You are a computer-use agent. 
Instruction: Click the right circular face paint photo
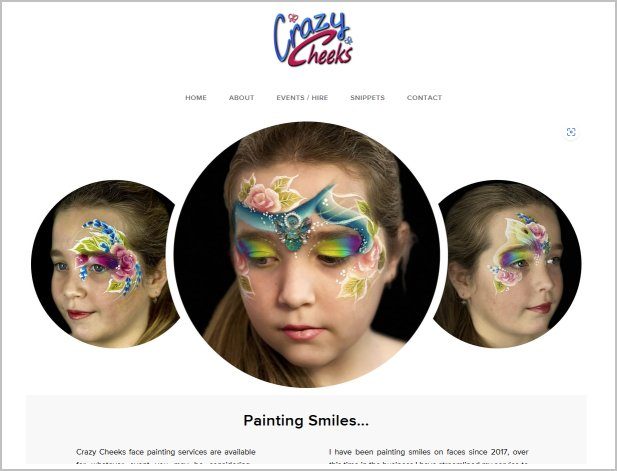pos(508,264)
